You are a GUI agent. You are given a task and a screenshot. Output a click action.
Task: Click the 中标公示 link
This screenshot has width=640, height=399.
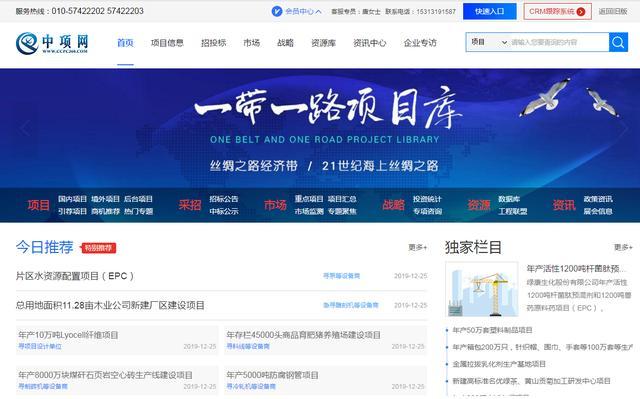click(x=224, y=211)
